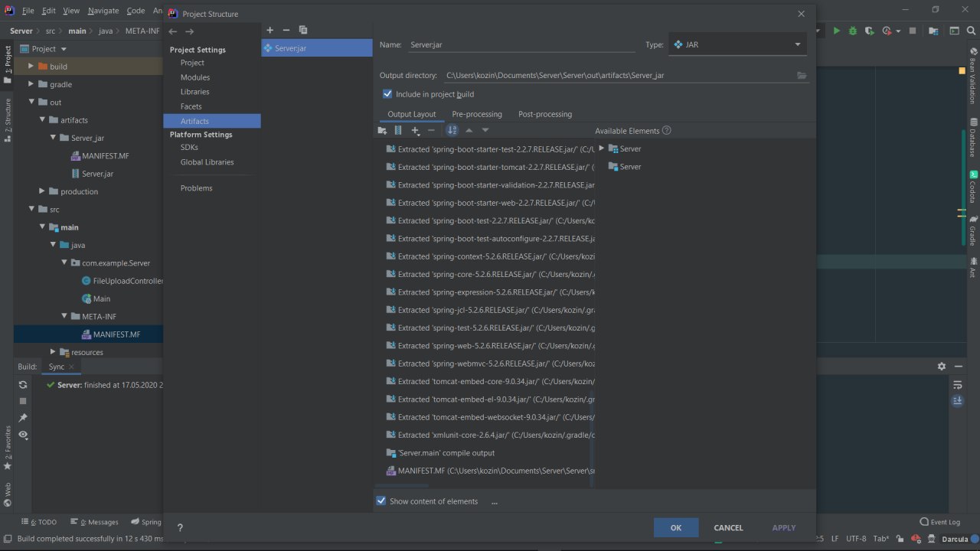Navigate back in Project Structure dialog
Image resolution: width=980 pixels, height=551 pixels.
click(173, 31)
